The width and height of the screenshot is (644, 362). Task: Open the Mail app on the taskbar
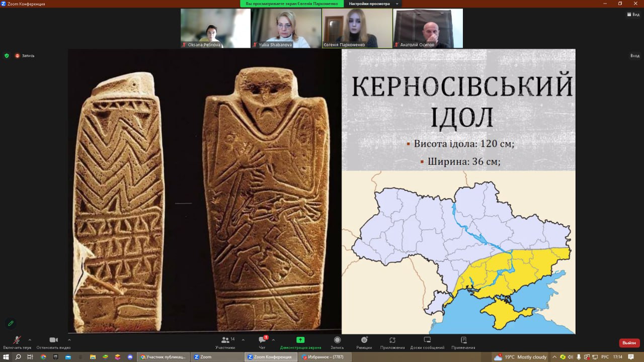coord(68,357)
